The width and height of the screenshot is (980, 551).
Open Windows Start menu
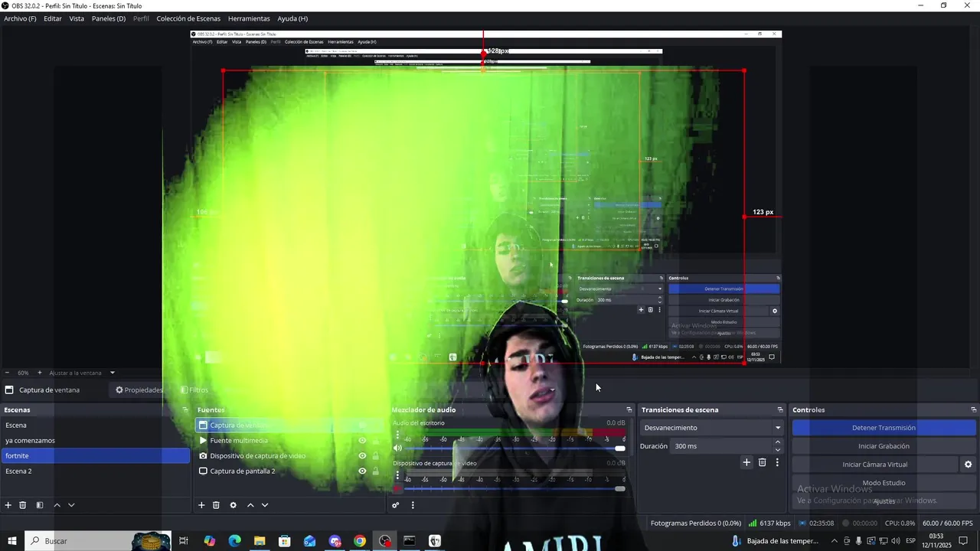pyautogui.click(x=12, y=541)
